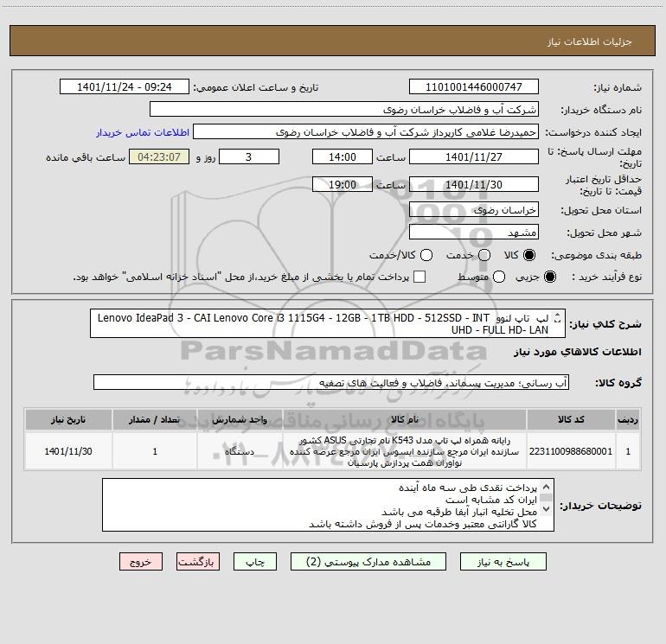Click the پاسخ به نیاز button

pos(503,562)
